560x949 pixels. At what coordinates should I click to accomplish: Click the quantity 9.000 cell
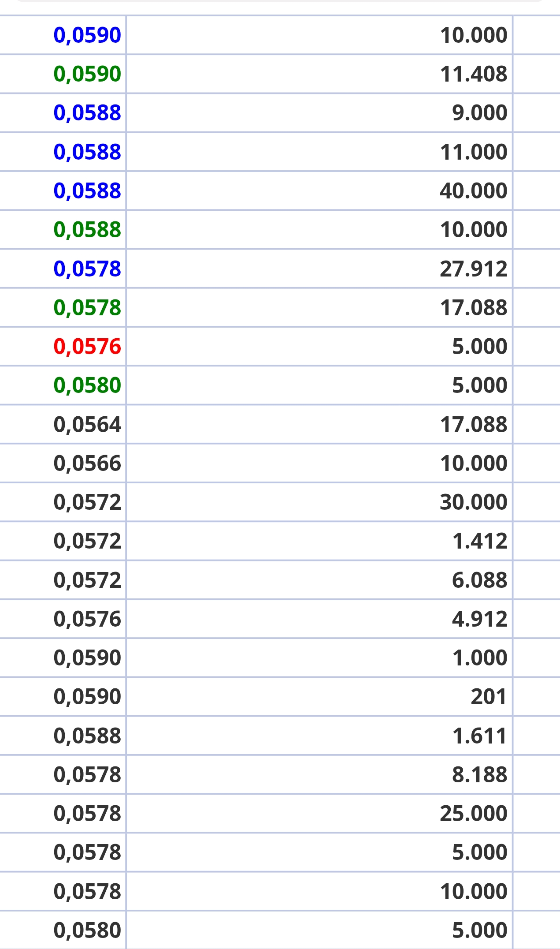click(319, 113)
